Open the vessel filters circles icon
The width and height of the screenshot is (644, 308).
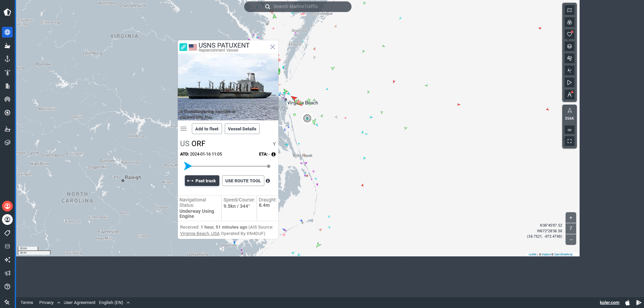pyautogui.click(x=570, y=22)
